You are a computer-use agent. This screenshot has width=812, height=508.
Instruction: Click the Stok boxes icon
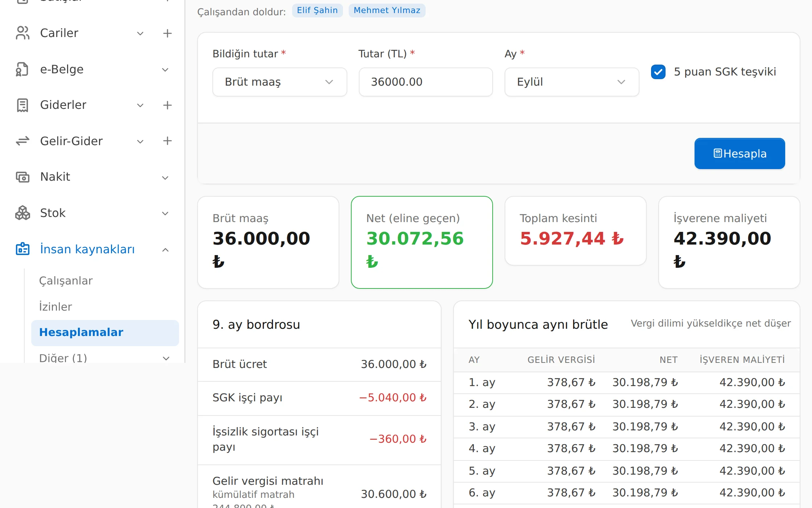tap(22, 213)
